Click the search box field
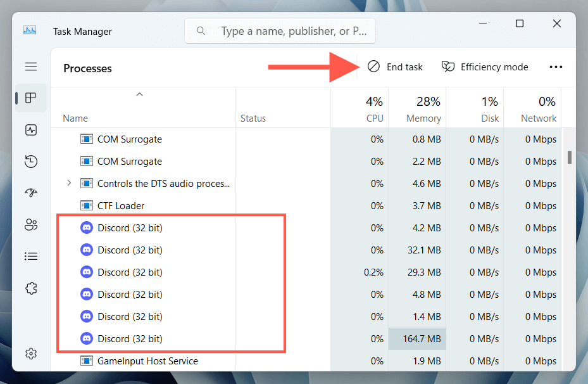Image resolution: width=588 pixels, height=384 pixels. [x=280, y=31]
